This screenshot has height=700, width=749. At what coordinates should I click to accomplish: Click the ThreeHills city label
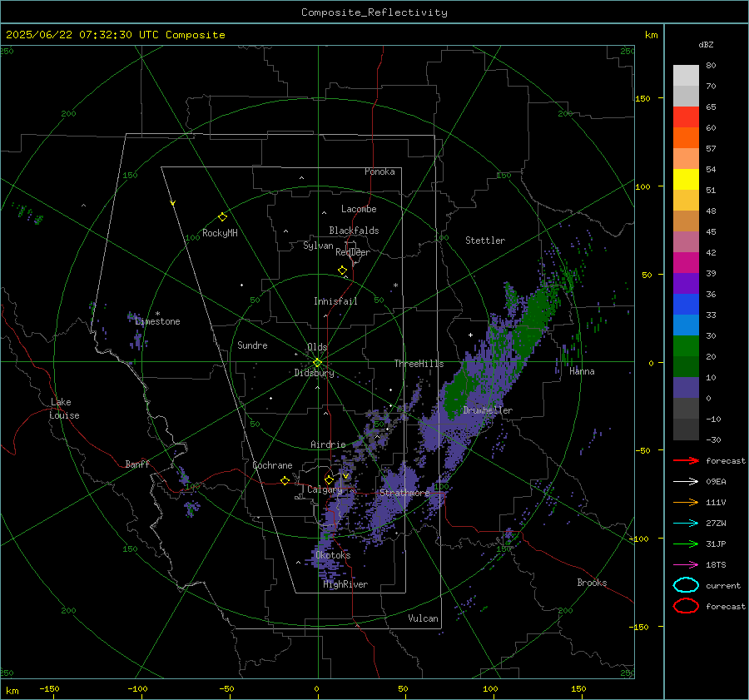click(x=419, y=364)
